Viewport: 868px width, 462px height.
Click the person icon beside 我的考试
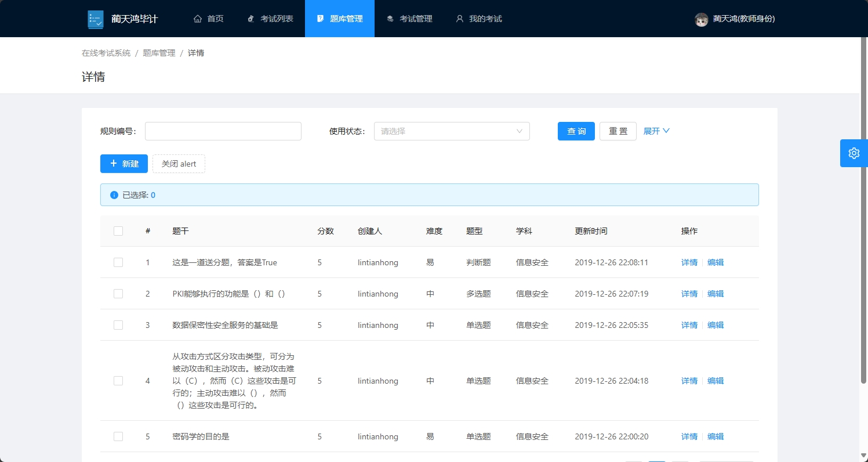pyautogui.click(x=460, y=19)
